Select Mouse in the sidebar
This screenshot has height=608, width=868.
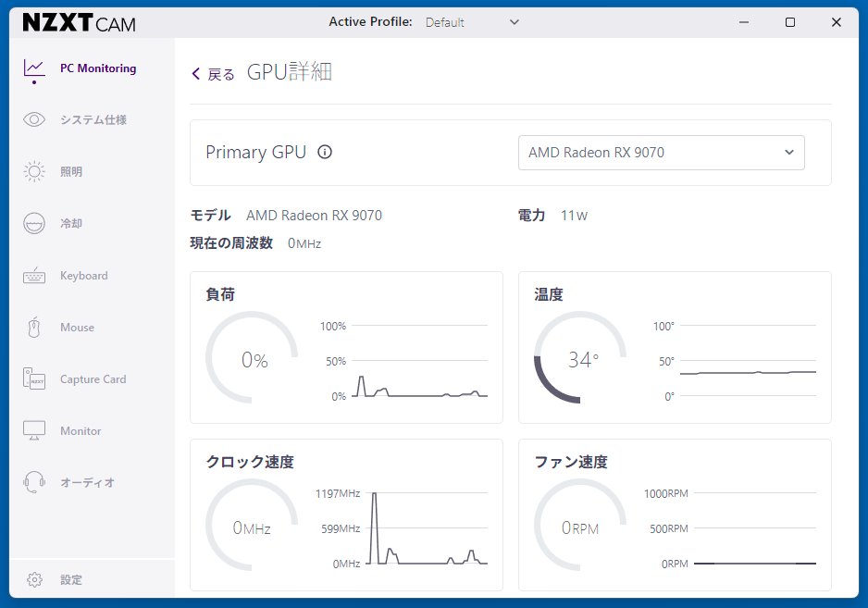tap(77, 328)
